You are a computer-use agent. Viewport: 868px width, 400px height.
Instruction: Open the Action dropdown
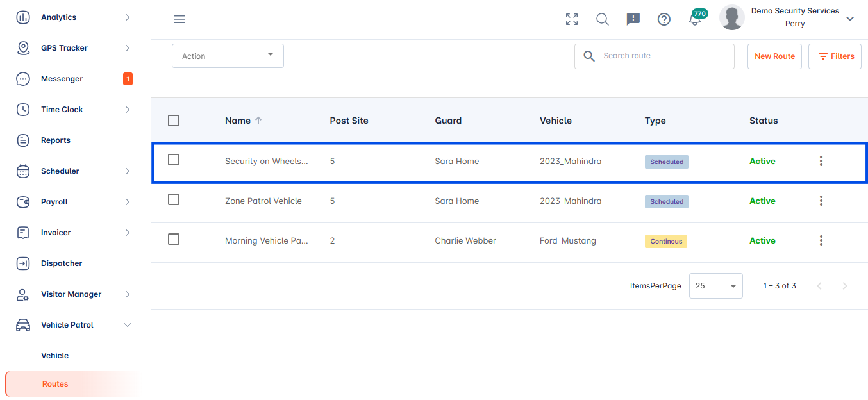tap(228, 56)
